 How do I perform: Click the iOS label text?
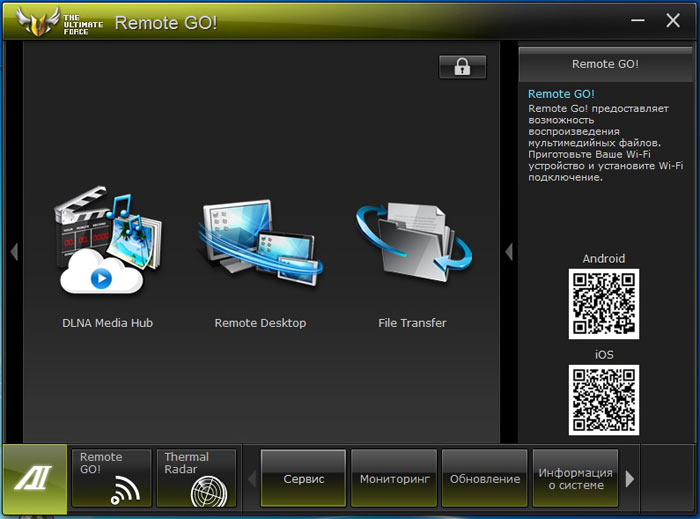tap(604, 355)
